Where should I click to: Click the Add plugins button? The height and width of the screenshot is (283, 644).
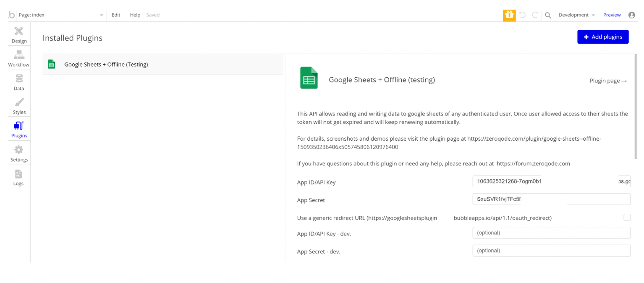pyautogui.click(x=603, y=37)
